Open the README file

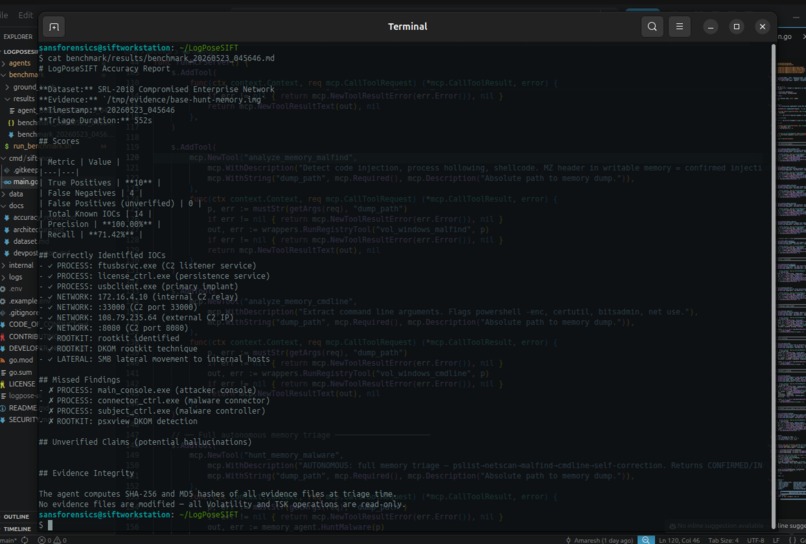coord(20,408)
